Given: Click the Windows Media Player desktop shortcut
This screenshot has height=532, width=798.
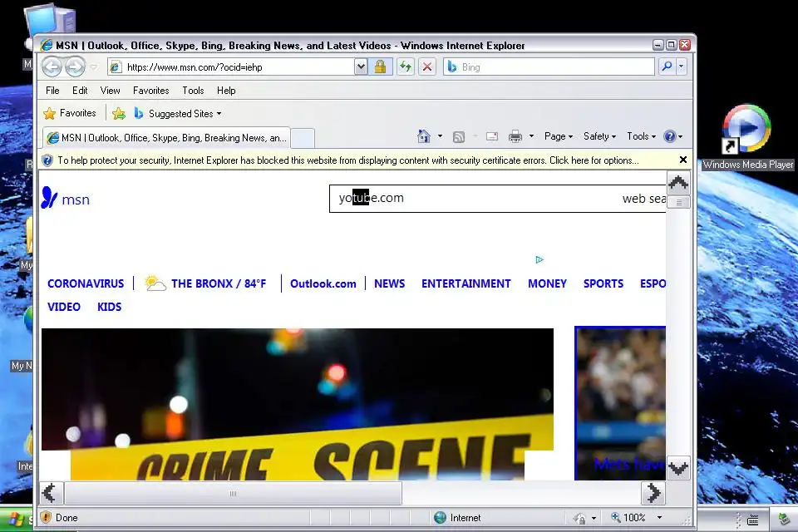Looking at the screenshot, I should 747,137.
